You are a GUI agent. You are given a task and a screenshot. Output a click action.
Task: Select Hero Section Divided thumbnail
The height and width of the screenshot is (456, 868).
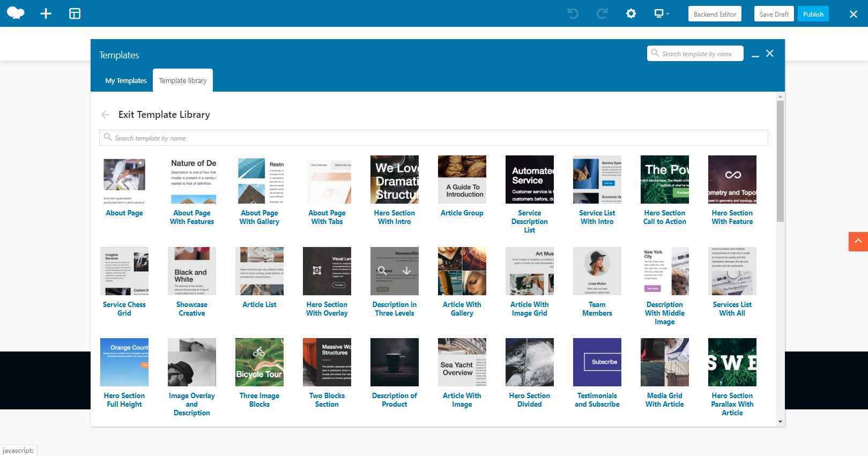click(530, 362)
